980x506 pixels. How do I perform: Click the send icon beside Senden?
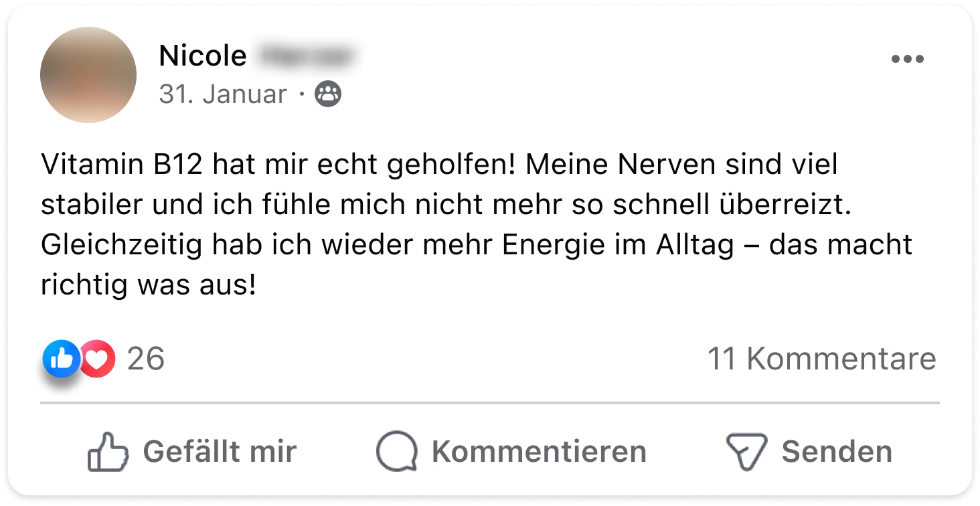pos(746,452)
